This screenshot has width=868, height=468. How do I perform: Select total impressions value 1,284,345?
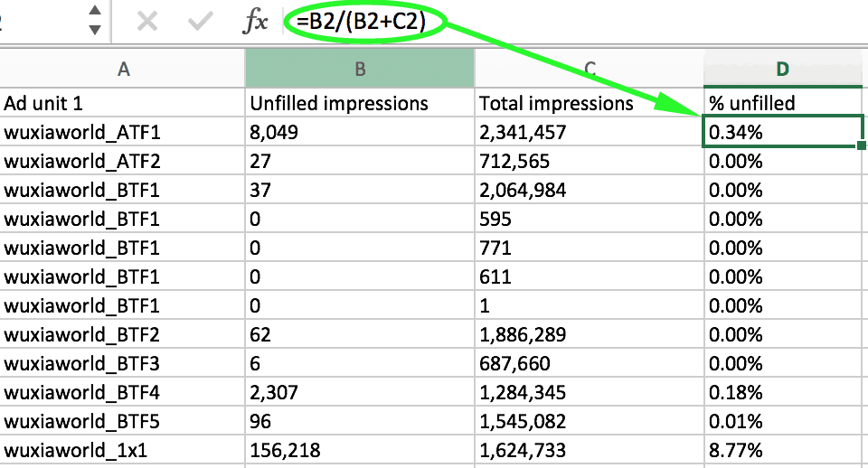(590, 392)
